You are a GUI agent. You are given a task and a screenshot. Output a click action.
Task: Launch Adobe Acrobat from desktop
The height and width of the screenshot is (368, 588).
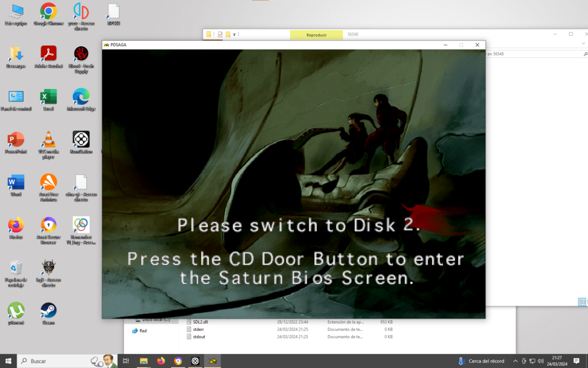pyautogui.click(x=48, y=54)
